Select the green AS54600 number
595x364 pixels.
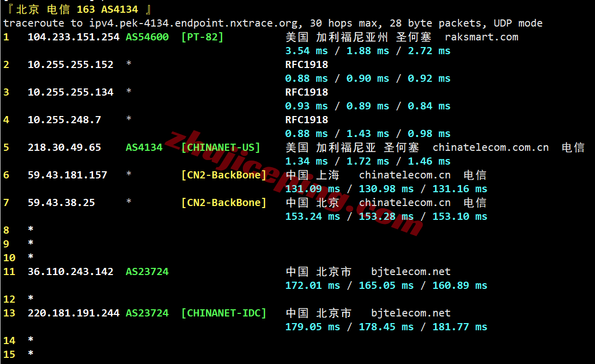[147, 37]
